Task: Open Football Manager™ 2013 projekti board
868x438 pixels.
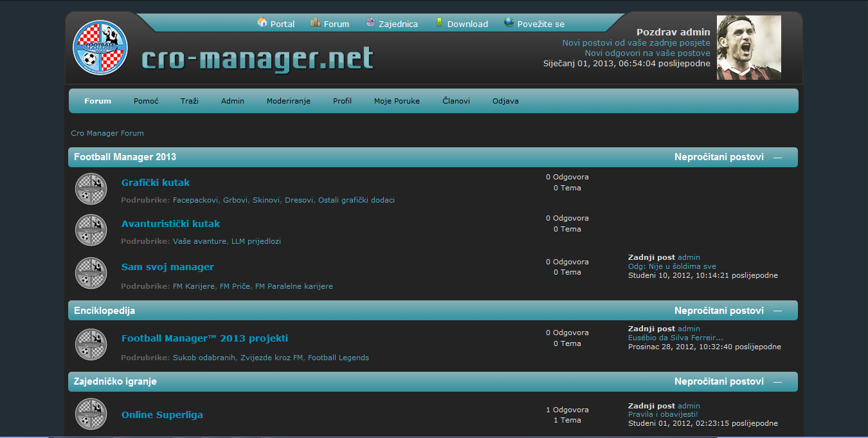Action: click(x=204, y=338)
